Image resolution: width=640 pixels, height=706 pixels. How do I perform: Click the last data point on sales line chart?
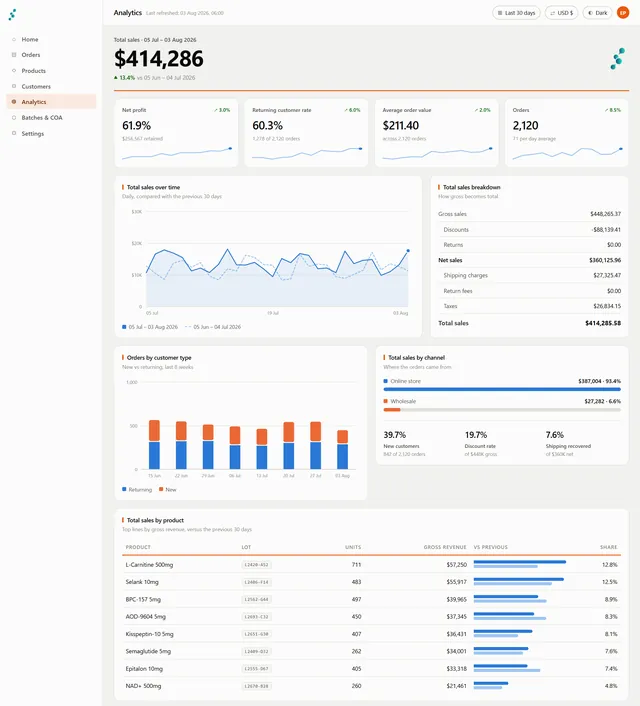[408, 250]
